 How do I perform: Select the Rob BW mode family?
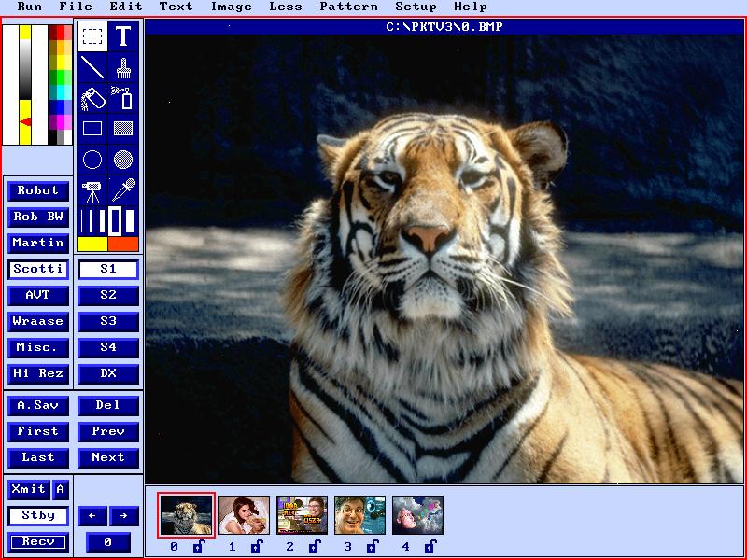coord(38,217)
